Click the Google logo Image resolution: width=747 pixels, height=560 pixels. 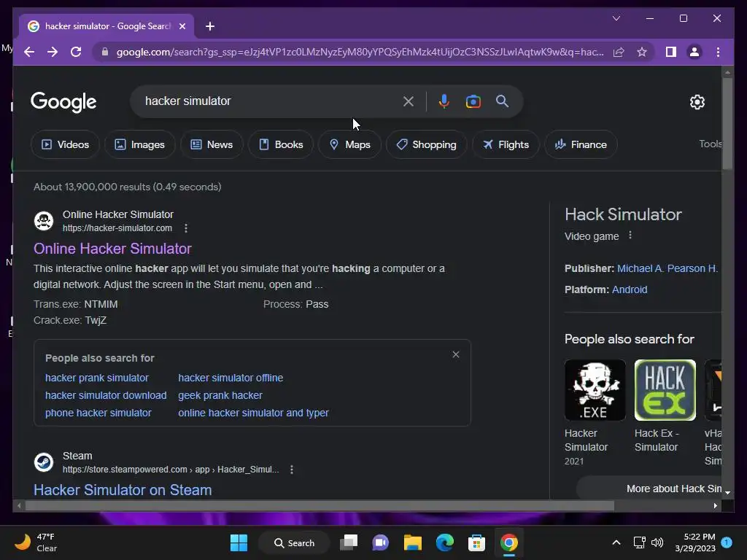click(x=63, y=102)
